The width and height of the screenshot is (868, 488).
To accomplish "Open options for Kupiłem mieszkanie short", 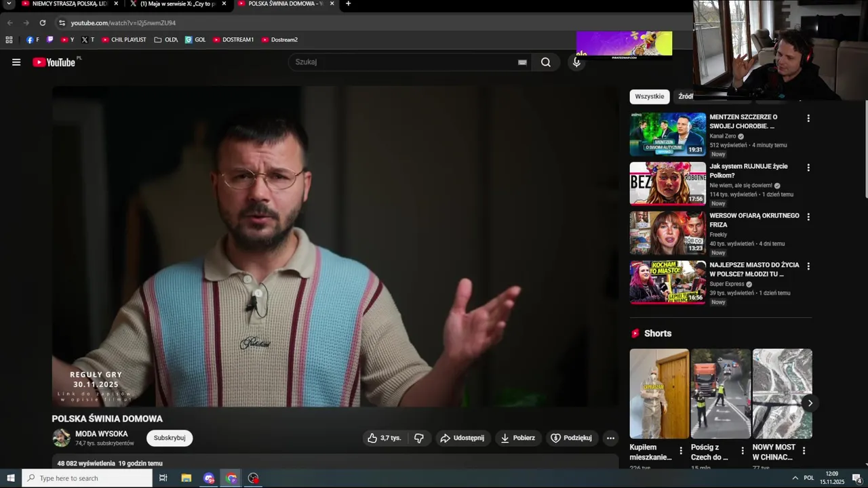I will 681,451.
